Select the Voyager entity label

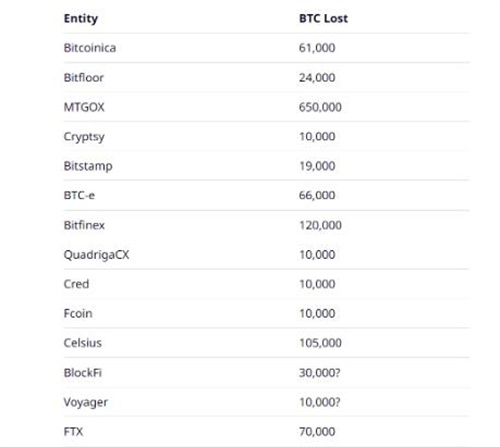86,402
